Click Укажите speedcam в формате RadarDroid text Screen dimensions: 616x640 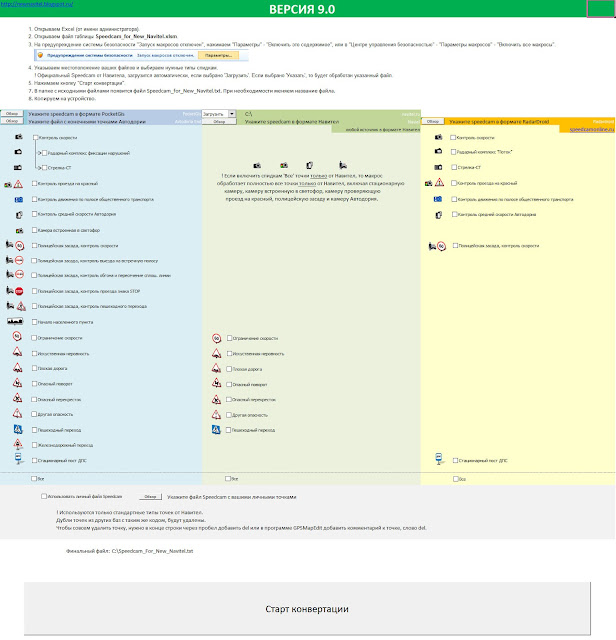click(499, 122)
